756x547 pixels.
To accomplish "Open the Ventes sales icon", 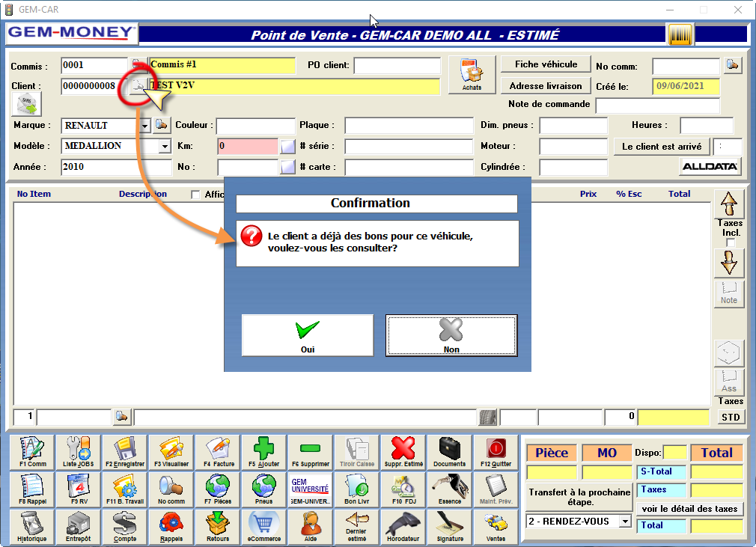I will (x=496, y=527).
